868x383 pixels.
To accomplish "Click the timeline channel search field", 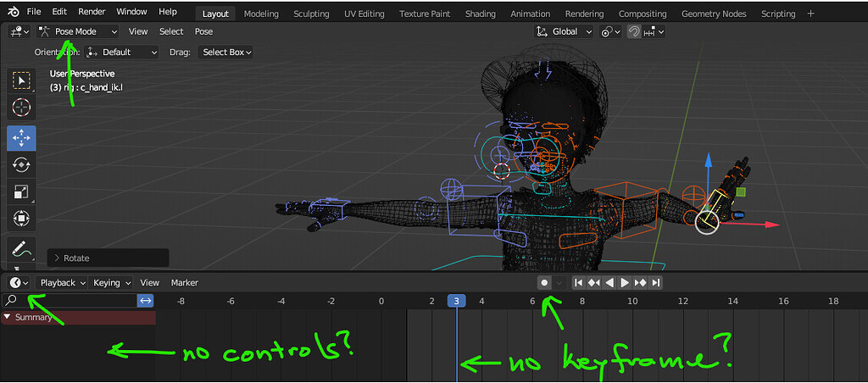I will 70,301.
